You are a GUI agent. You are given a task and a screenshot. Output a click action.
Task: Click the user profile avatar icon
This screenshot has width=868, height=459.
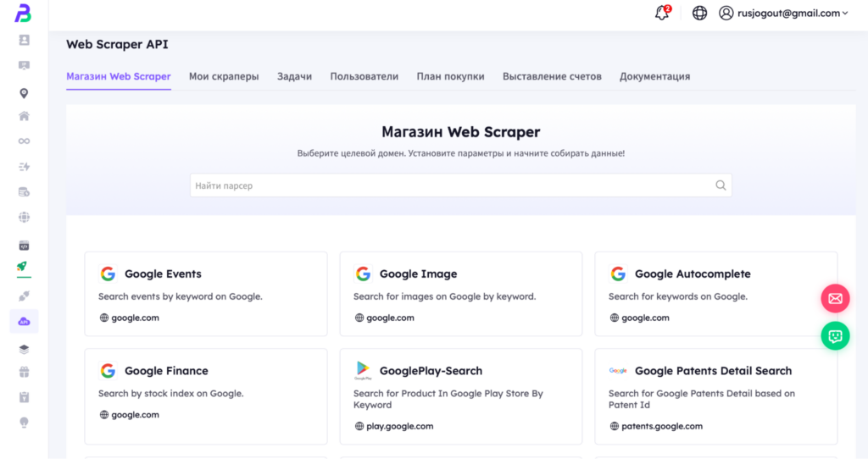point(726,13)
